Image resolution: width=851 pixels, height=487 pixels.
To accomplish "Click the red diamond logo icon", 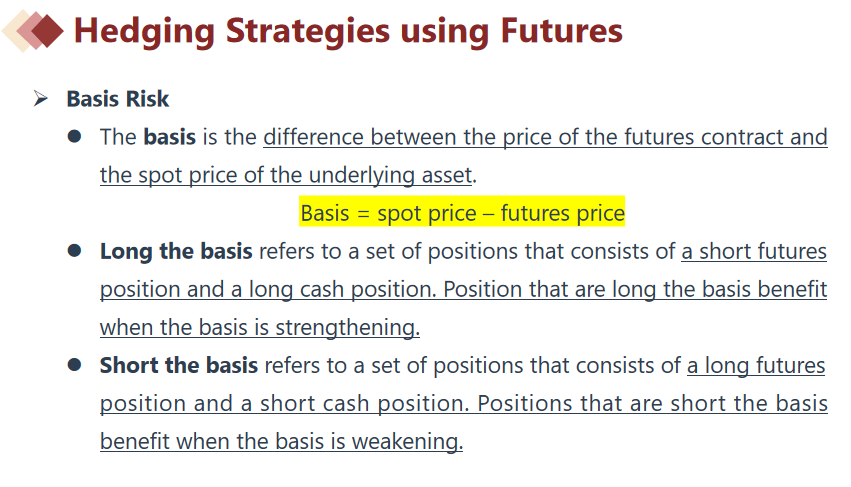I will click(36, 30).
